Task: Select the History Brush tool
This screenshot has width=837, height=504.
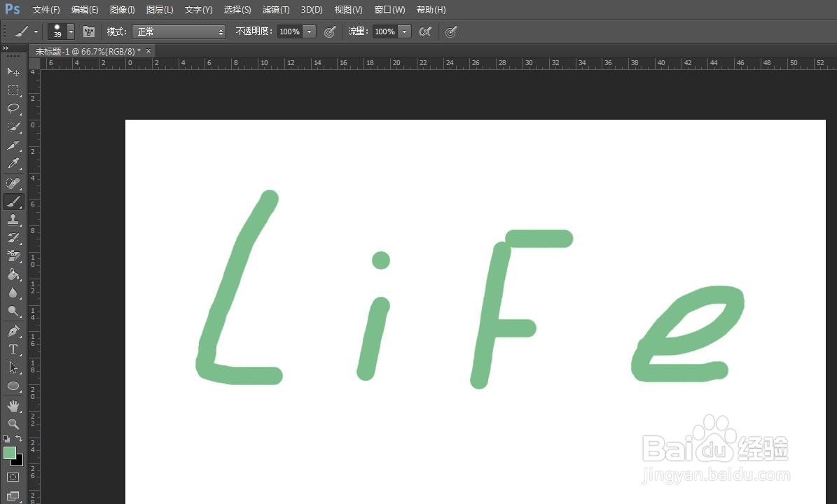Action: pyautogui.click(x=13, y=238)
